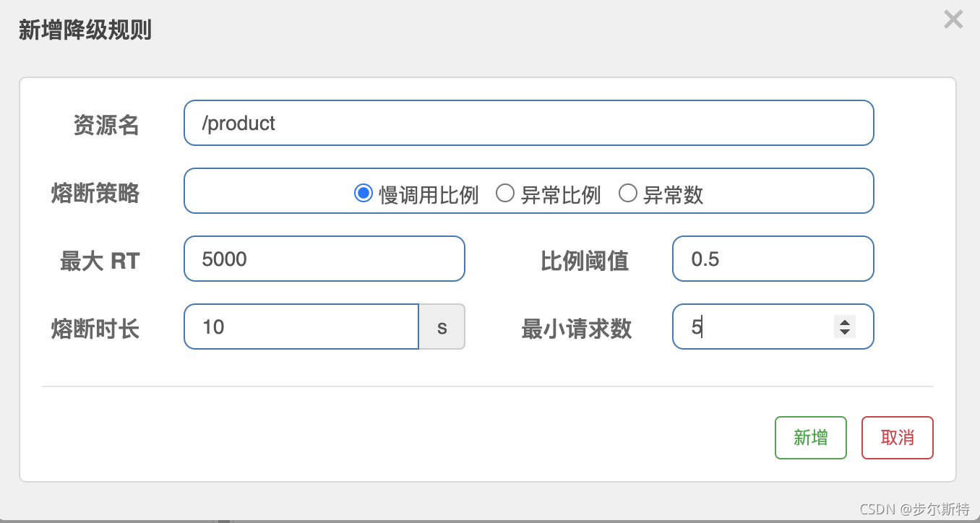
Task: Click the 资源名 input containing /product
Action: (x=528, y=123)
